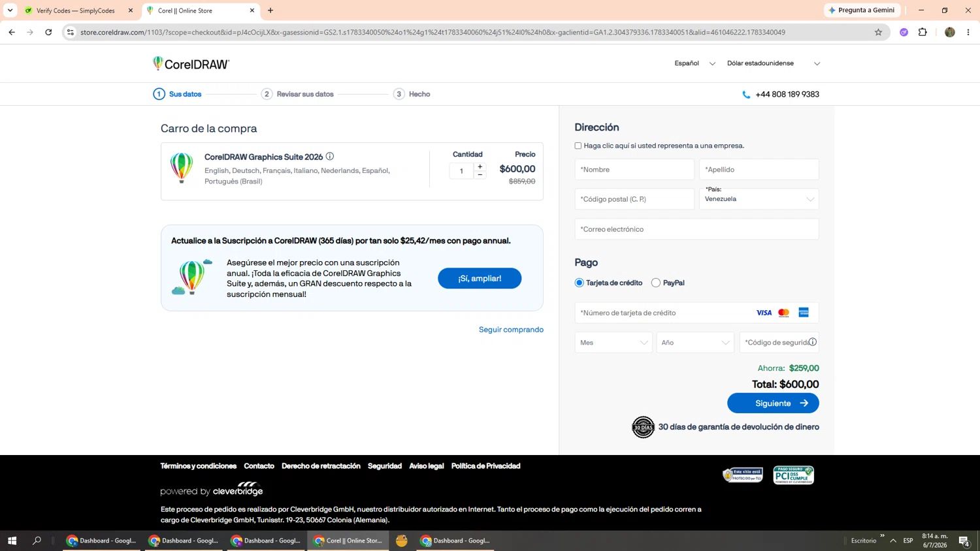Bookmark this page with the star icon
The height and width of the screenshot is (551, 980).
(878, 32)
